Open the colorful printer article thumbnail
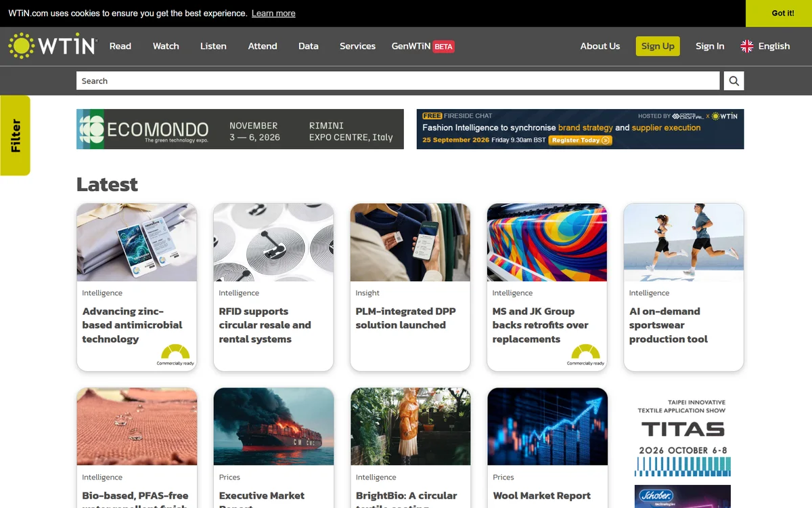Screen dimensions: 812x508 coord(547,242)
